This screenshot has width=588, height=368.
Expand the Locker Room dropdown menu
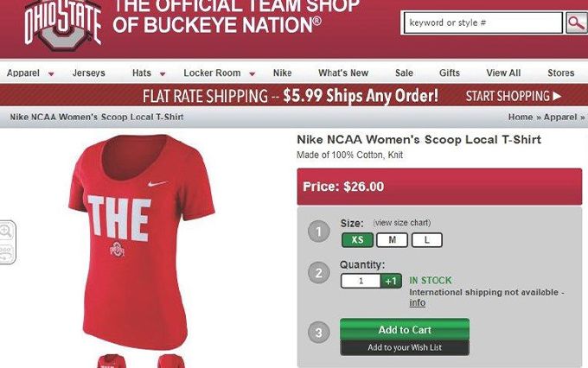pos(220,73)
